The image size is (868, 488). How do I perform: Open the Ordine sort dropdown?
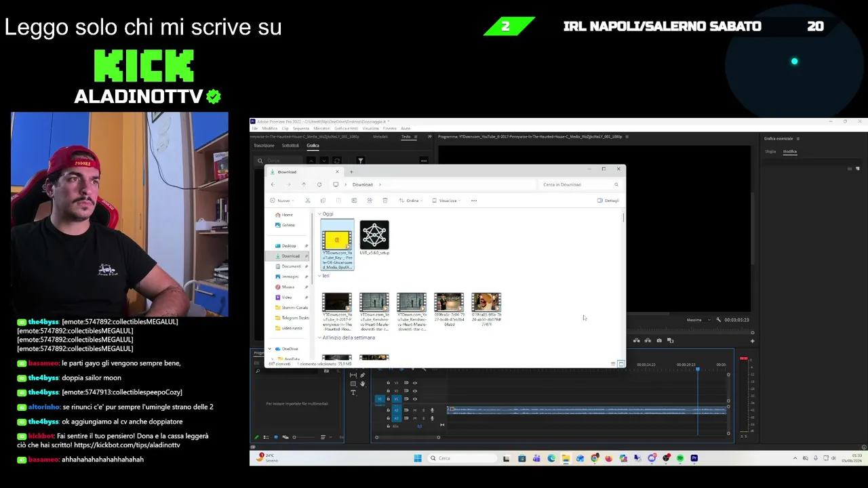point(411,201)
